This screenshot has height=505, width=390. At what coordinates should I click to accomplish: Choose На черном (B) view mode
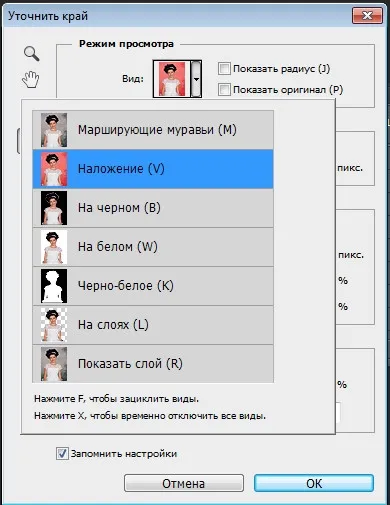coord(153,208)
